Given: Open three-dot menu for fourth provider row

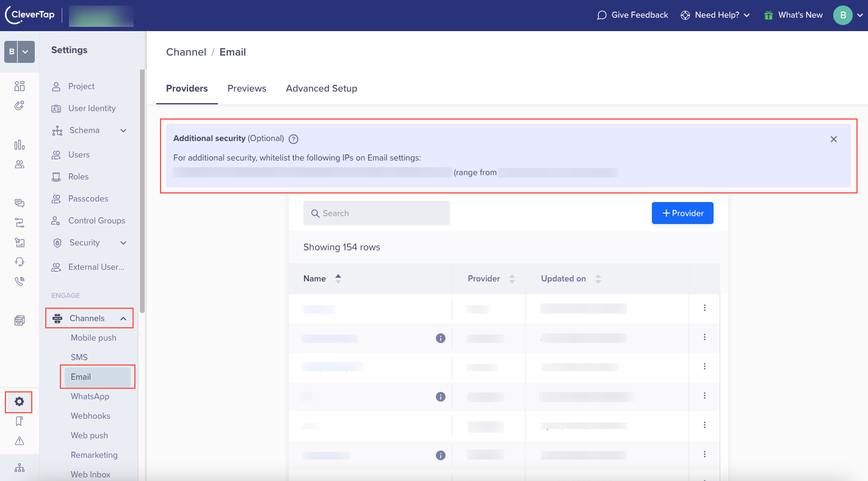Looking at the screenshot, I should [704, 396].
